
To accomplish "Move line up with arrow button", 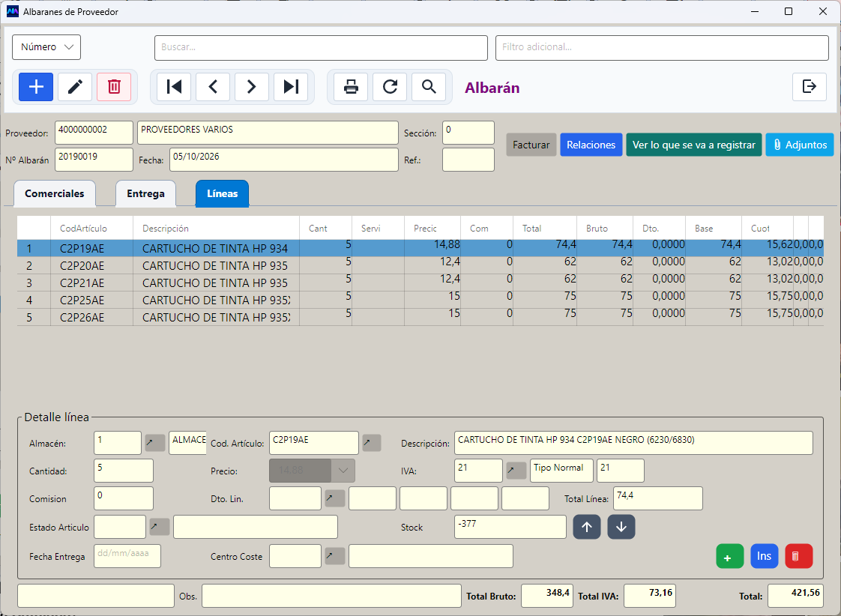I will pyautogui.click(x=587, y=527).
